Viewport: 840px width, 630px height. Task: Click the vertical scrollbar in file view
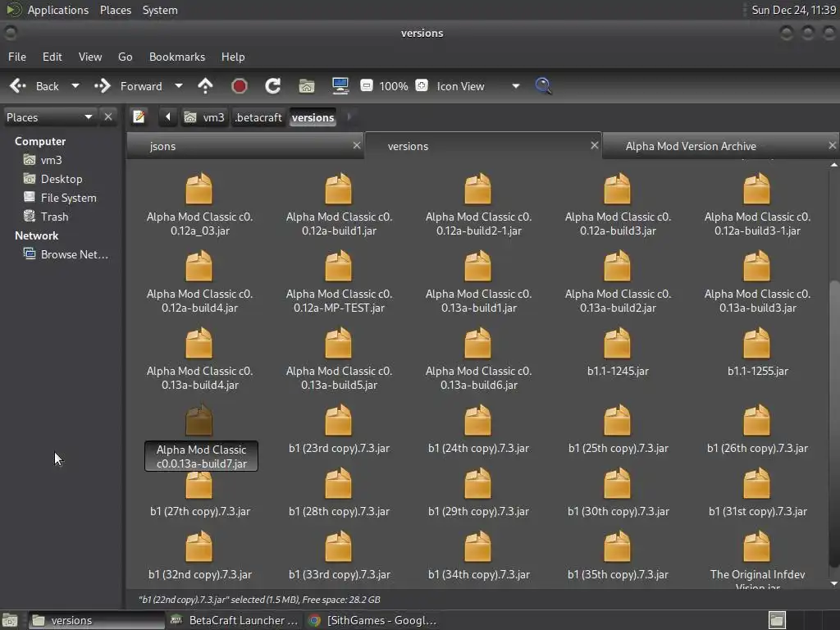pyautogui.click(x=834, y=422)
